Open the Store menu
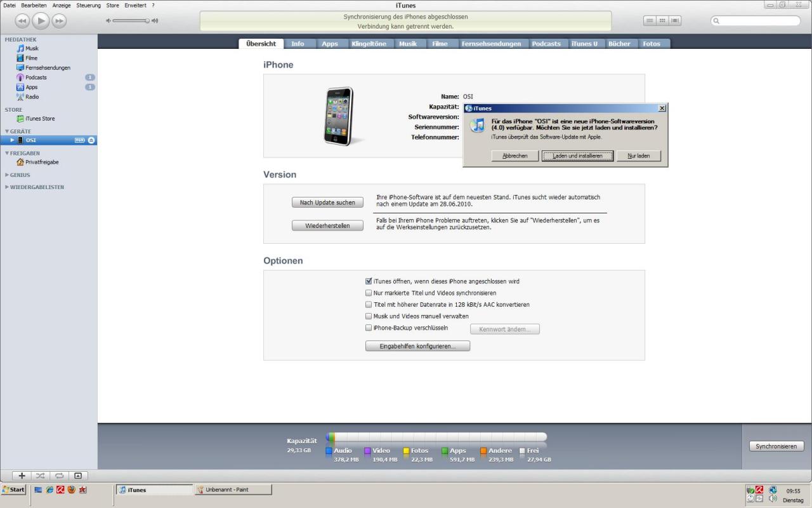The width and height of the screenshot is (812, 508). coord(112,5)
